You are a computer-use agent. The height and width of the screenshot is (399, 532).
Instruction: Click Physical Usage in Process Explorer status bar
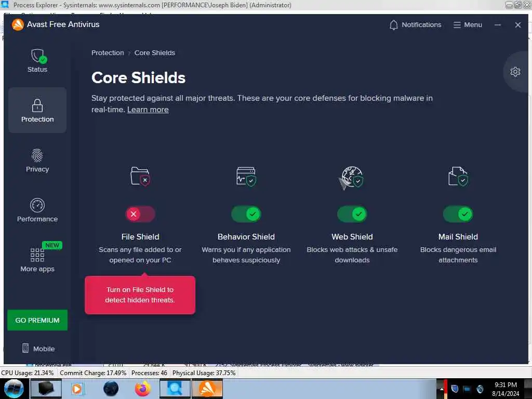(204, 373)
